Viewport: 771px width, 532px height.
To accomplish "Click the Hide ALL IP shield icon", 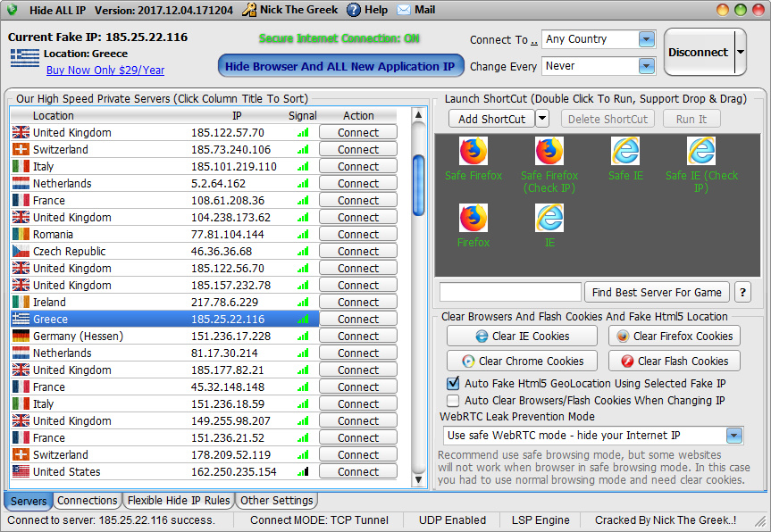I will point(12,9).
